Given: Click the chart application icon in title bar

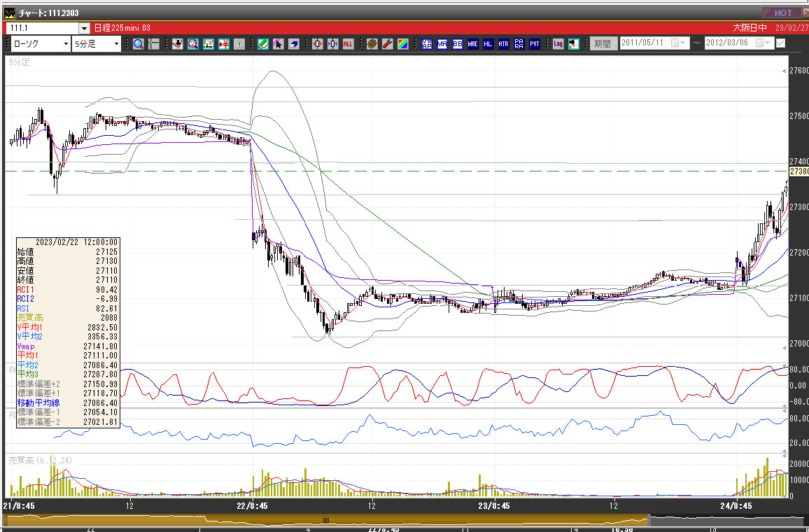Looking at the screenshot, I should (x=10, y=13).
